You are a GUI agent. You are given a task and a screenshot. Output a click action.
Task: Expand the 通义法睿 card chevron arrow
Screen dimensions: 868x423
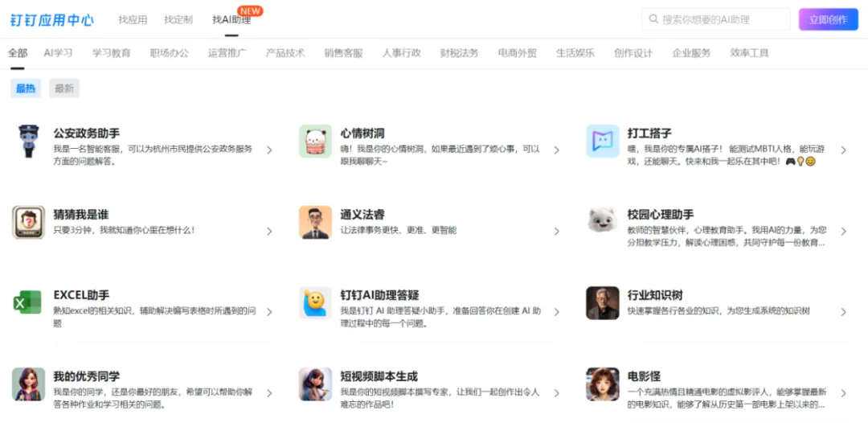tap(556, 231)
